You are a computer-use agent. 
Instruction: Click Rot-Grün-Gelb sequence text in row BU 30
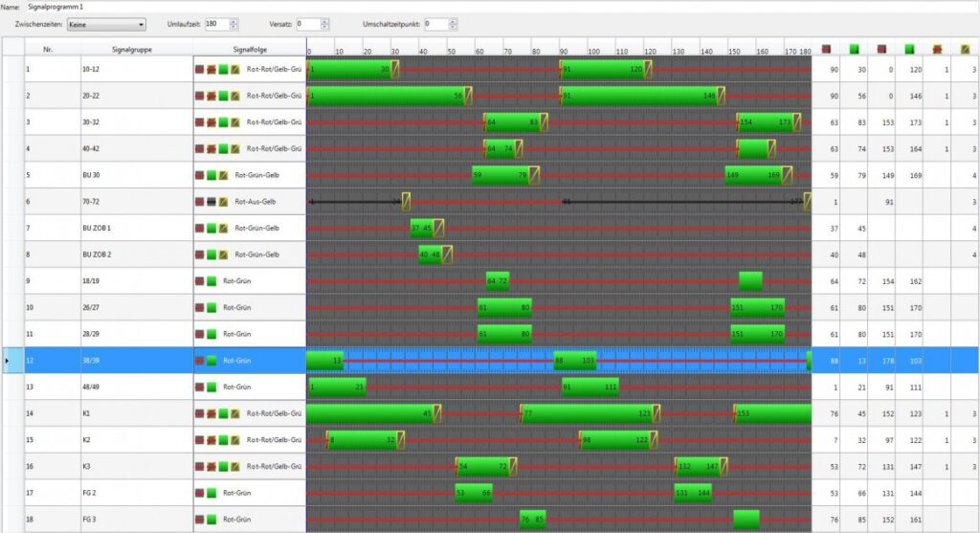pyautogui.click(x=256, y=175)
